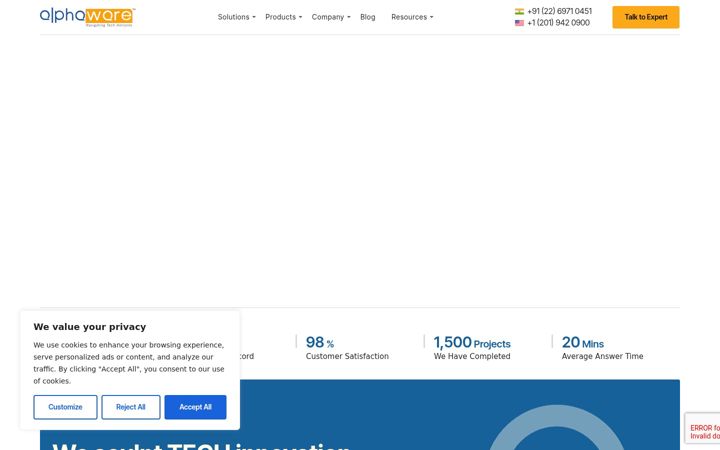Screen dimensions: 720x450
Task: Click the 1,500 Projects stat
Action: tap(472, 343)
